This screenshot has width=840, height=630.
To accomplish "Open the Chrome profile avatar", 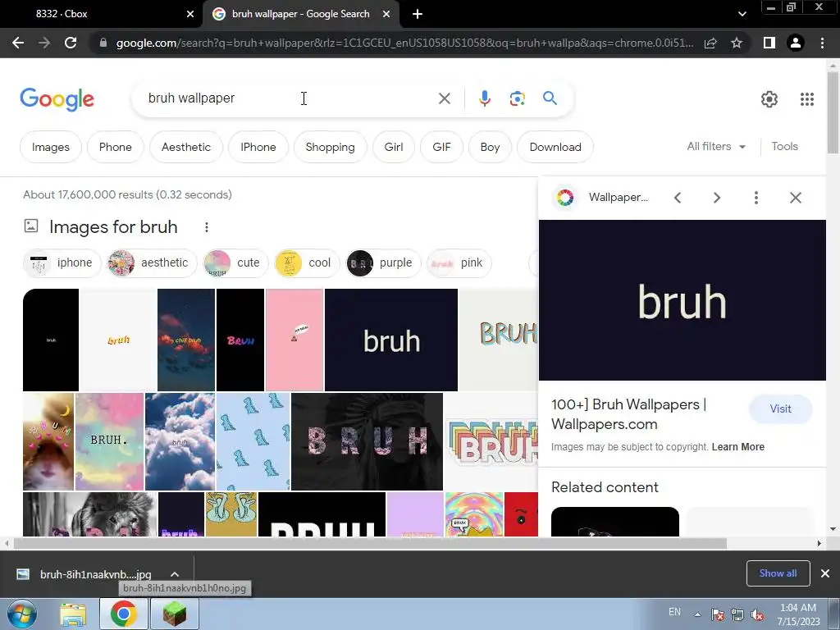I will (796, 43).
